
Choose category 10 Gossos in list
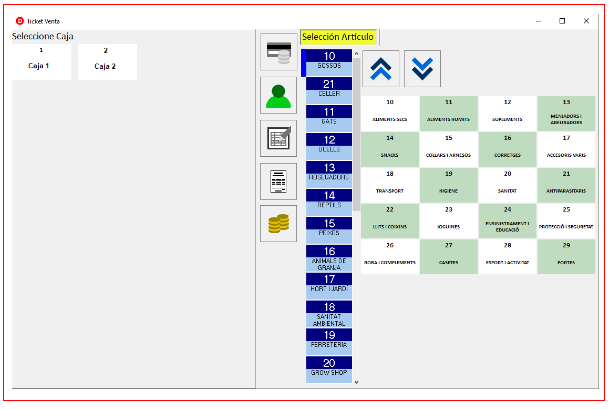(x=329, y=62)
